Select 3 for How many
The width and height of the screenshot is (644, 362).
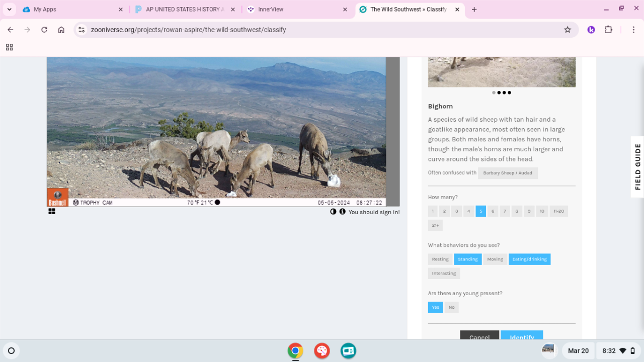click(x=456, y=211)
